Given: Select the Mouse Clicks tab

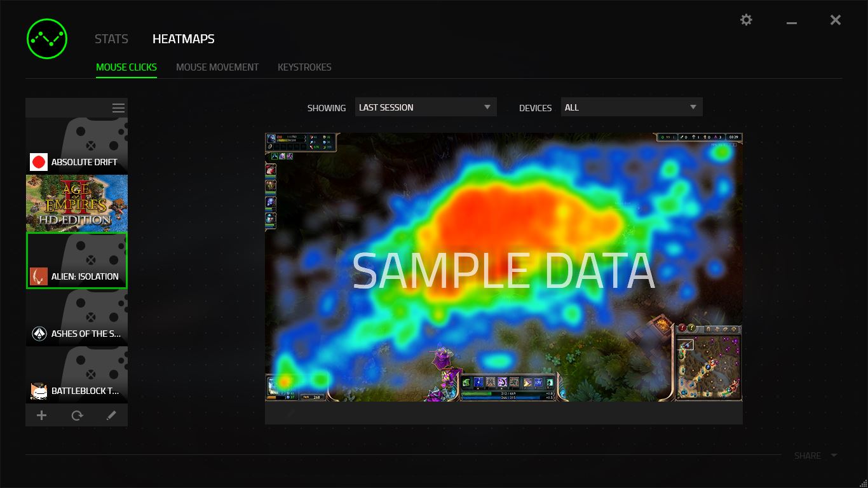Looking at the screenshot, I should click(126, 67).
